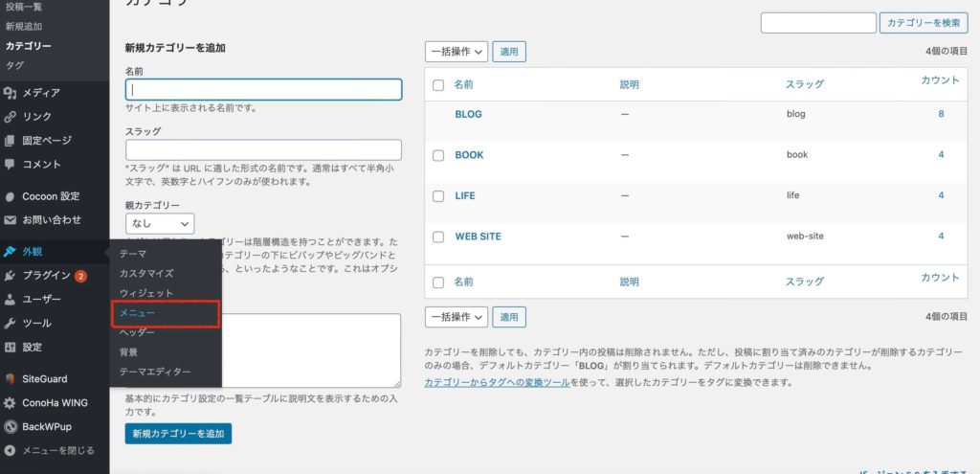Focus the 名前 name input field

pyautogui.click(x=263, y=89)
